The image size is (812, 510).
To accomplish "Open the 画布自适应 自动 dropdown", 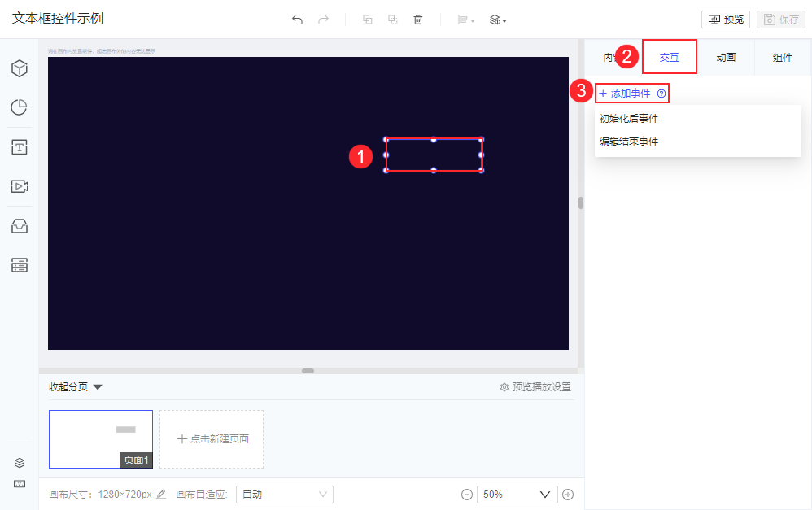I will [x=285, y=495].
